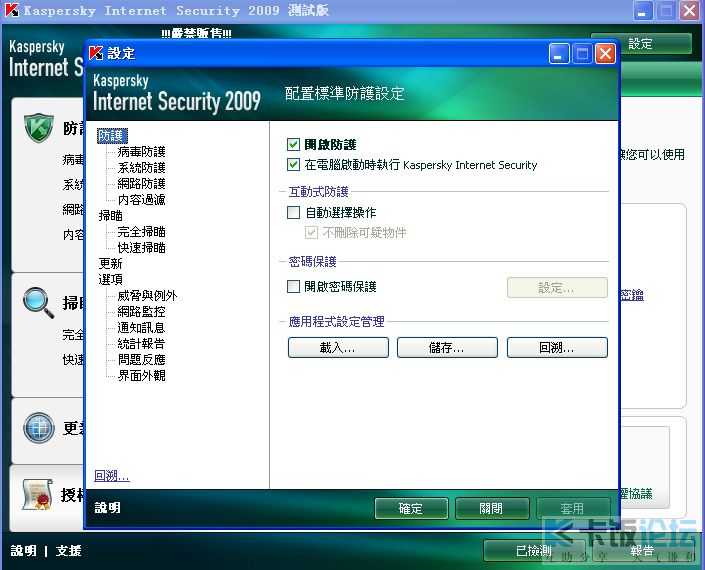Open 威脅與例外 under 選項

click(147, 295)
